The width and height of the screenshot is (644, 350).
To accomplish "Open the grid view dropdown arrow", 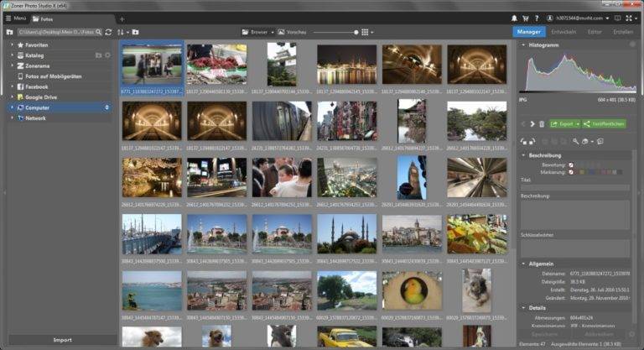I will point(372,32).
